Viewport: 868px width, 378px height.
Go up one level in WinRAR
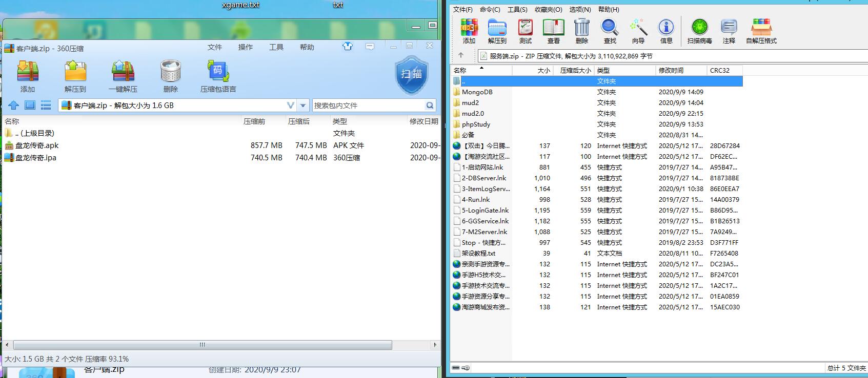pyautogui.click(x=461, y=56)
